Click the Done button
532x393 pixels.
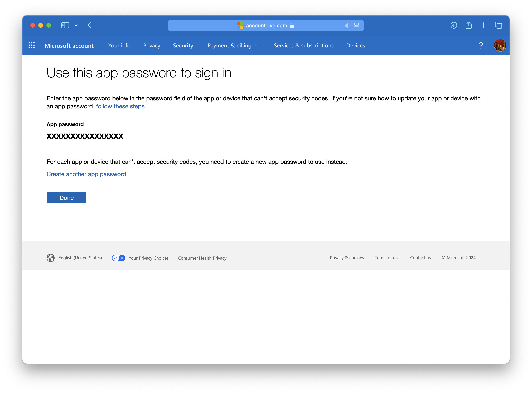tap(66, 197)
